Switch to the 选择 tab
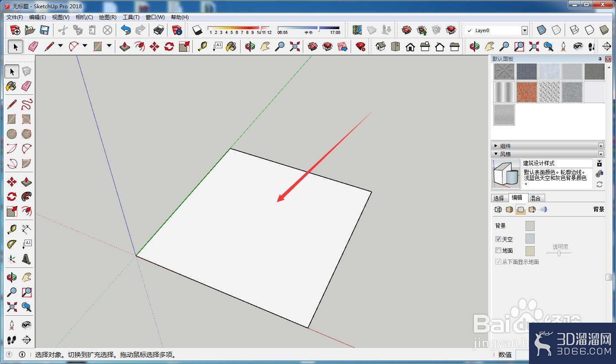The height and width of the screenshot is (364, 616). pyautogui.click(x=499, y=198)
